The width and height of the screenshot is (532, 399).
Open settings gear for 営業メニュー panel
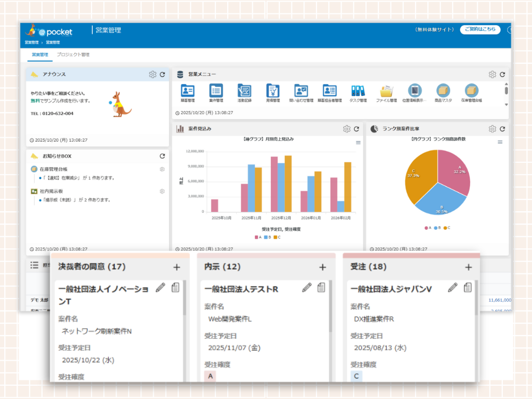[x=492, y=74]
